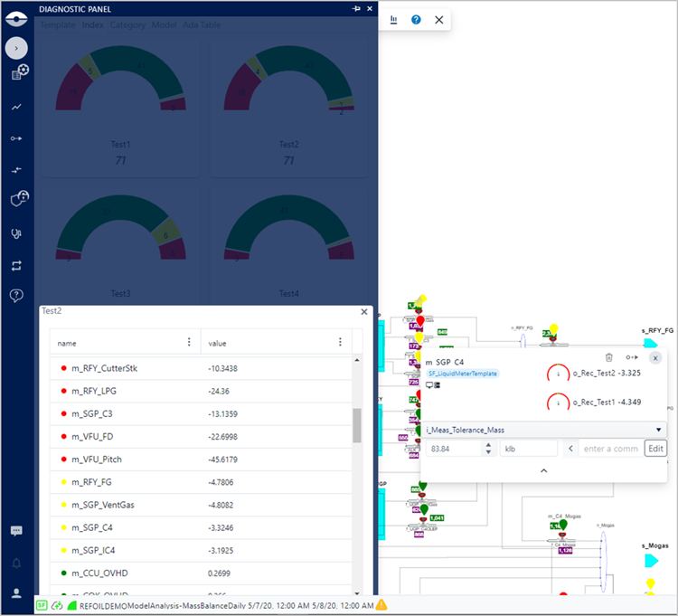
Task: Collapse the m_SGP_C4 popup details
Action: point(543,470)
